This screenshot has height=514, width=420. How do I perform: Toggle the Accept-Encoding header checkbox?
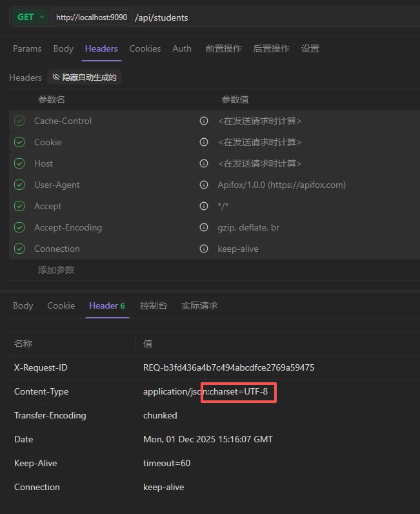[20, 227]
